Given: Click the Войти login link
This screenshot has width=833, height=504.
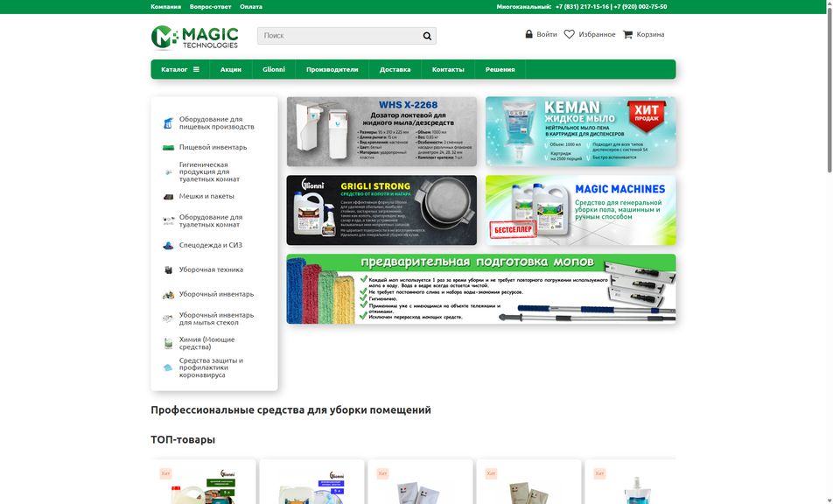Looking at the screenshot, I should (x=547, y=34).
